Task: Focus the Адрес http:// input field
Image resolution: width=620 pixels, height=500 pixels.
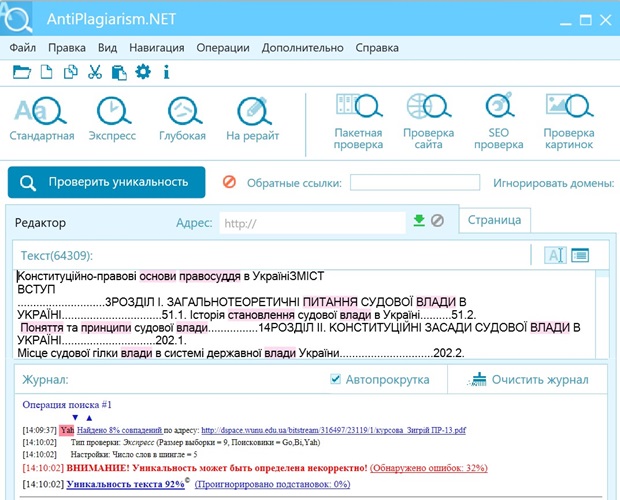Action: click(x=312, y=223)
